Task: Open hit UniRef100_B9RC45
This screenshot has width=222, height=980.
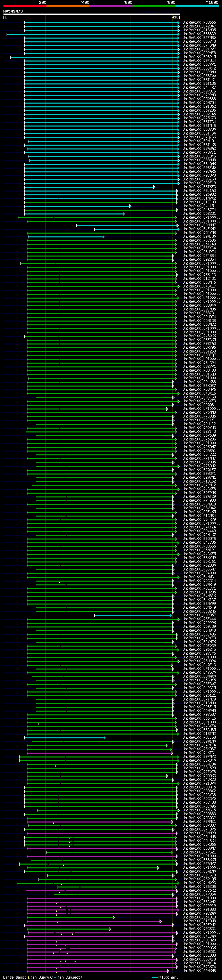Action: click(199, 114)
